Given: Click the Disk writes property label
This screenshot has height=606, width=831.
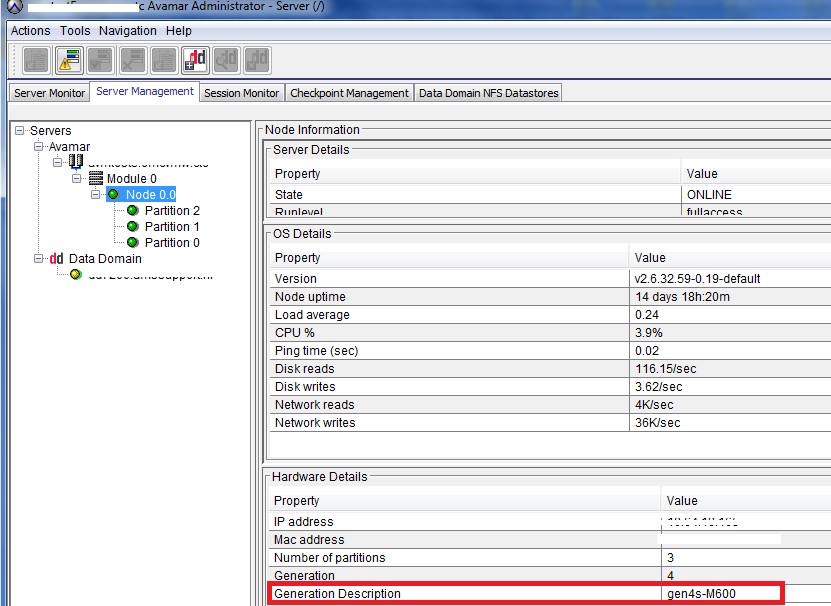Looking at the screenshot, I should click(305, 387).
